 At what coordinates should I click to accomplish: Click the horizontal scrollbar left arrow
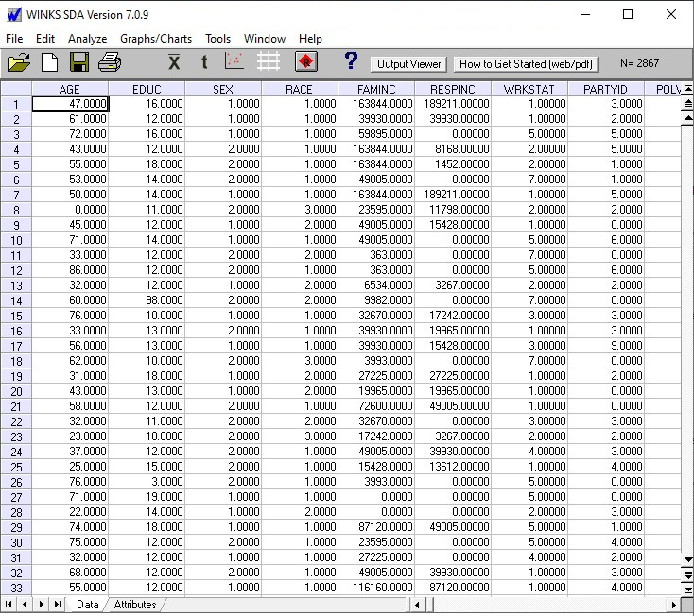pos(417,605)
